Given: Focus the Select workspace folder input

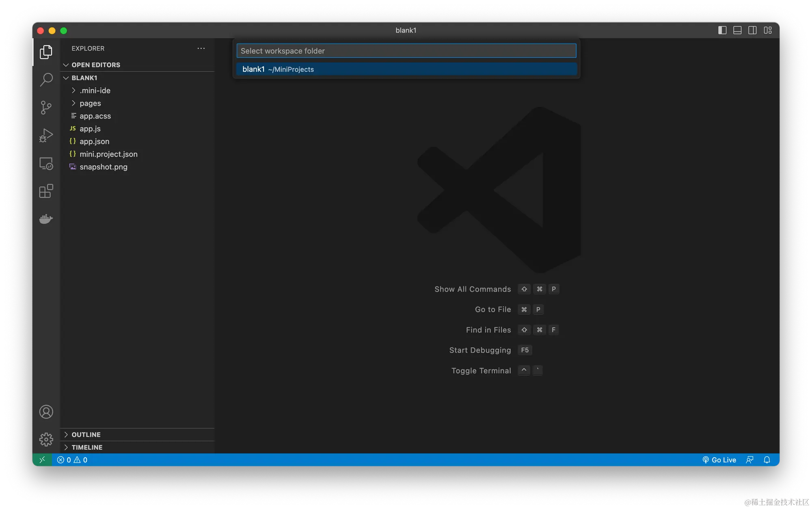Looking at the screenshot, I should tap(406, 51).
